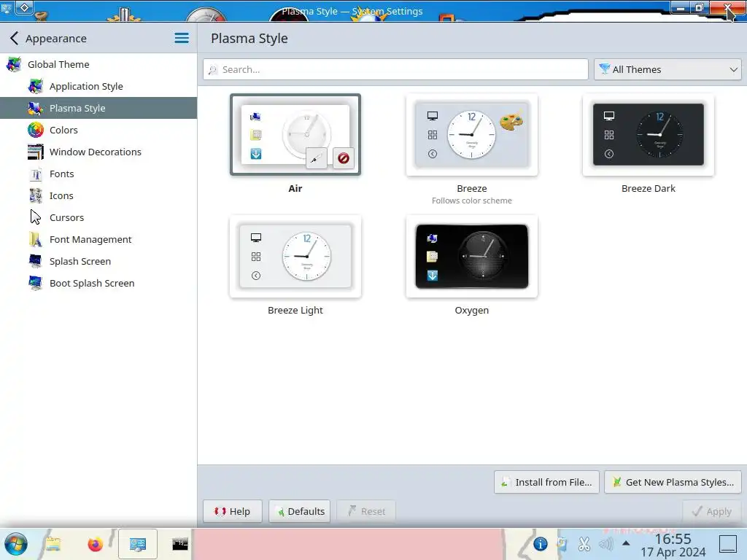Screen dimensions: 747x560
Task: Open the Fonts settings page
Action: click(98, 174)
